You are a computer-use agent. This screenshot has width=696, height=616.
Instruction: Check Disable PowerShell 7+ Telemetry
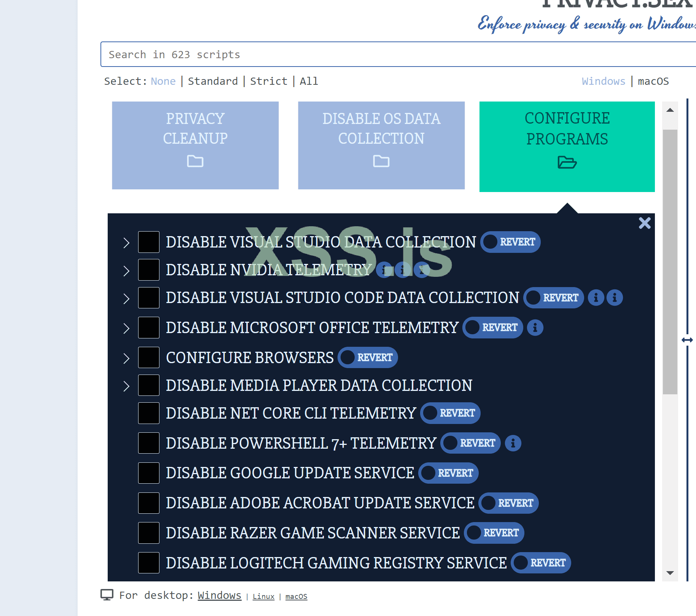tap(149, 443)
